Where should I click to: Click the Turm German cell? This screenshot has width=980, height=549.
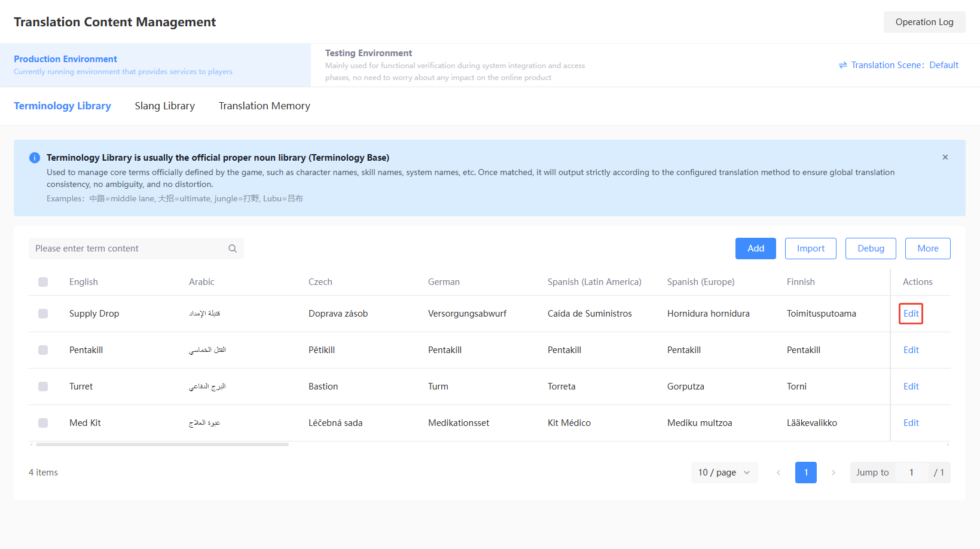[438, 387]
